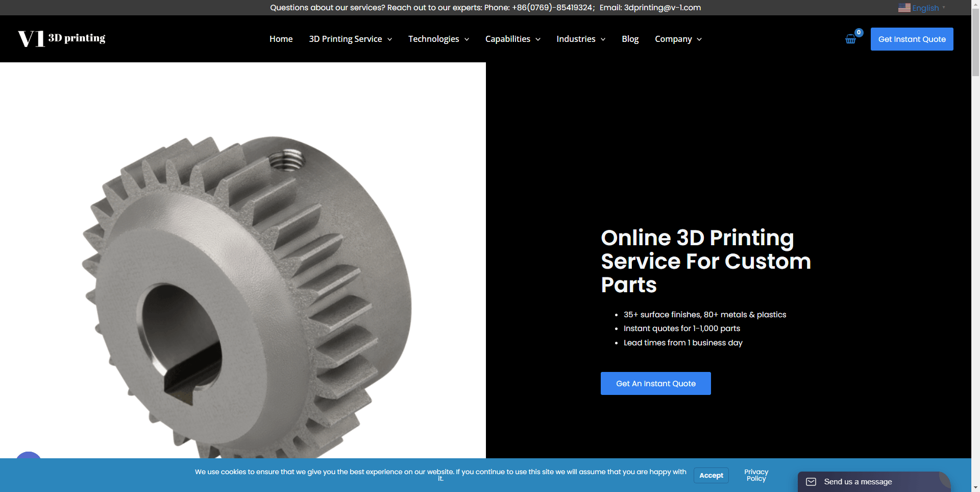Open the Blog page
The height and width of the screenshot is (492, 980).
(630, 39)
